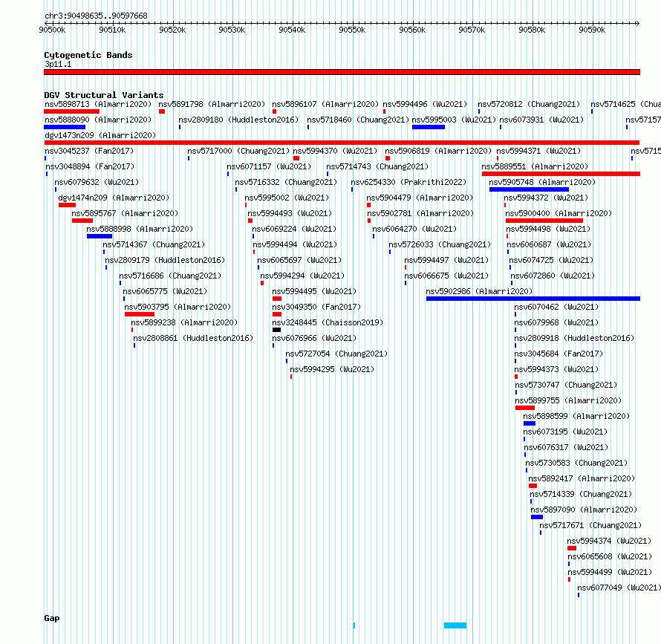Click variant label nsv5898713 (Almarri2020)
The image size is (661, 644).
click(x=98, y=104)
